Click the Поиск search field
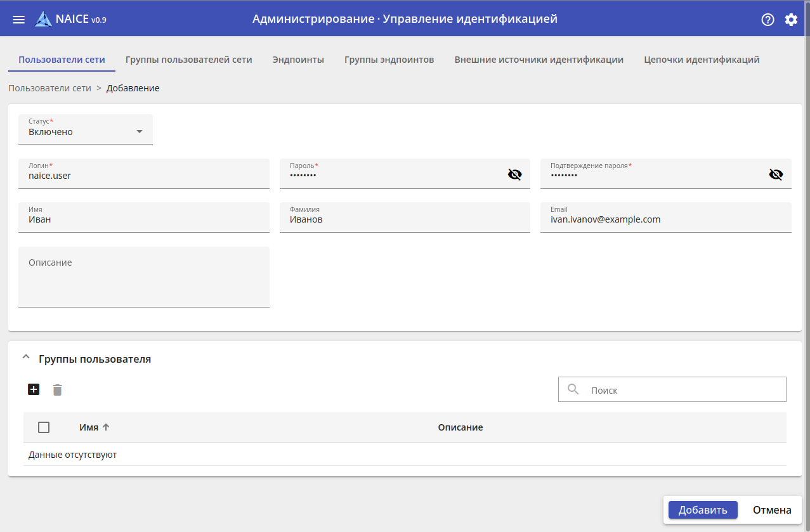Screen dimensions: 810x532 (x=672, y=389)
